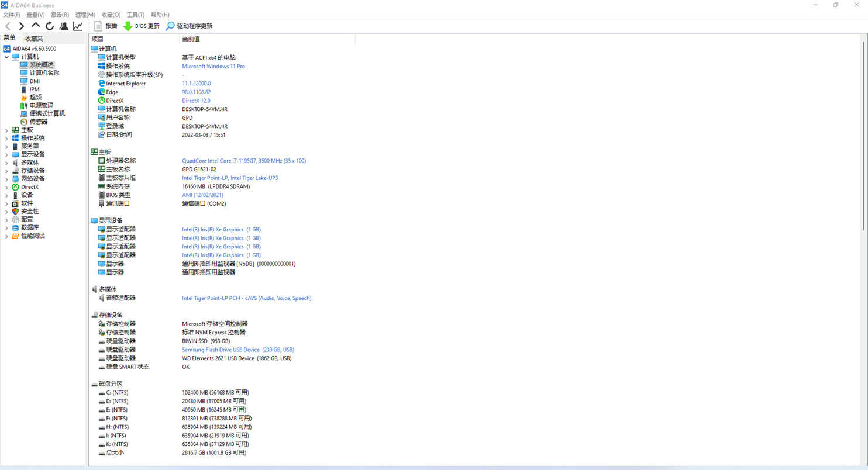The width and height of the screenshot is (868, 470).
Task: Expand the DirectX tree node
Action: tap(6, 187)
